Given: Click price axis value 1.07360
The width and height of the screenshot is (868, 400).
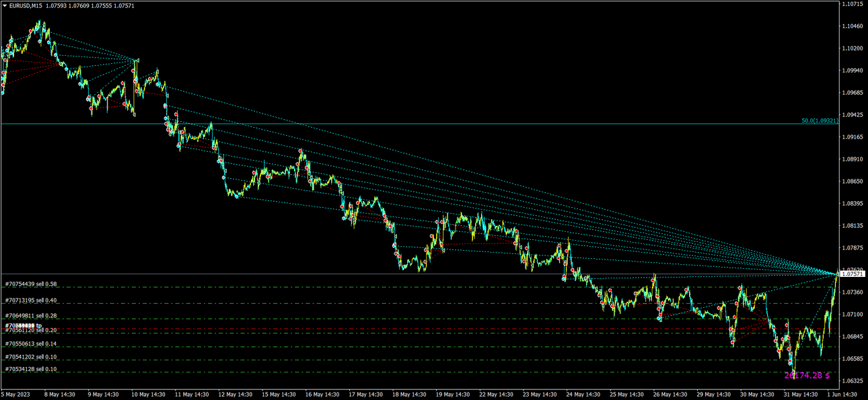Looking at the screenshot, I should click(x=853, y=292).
